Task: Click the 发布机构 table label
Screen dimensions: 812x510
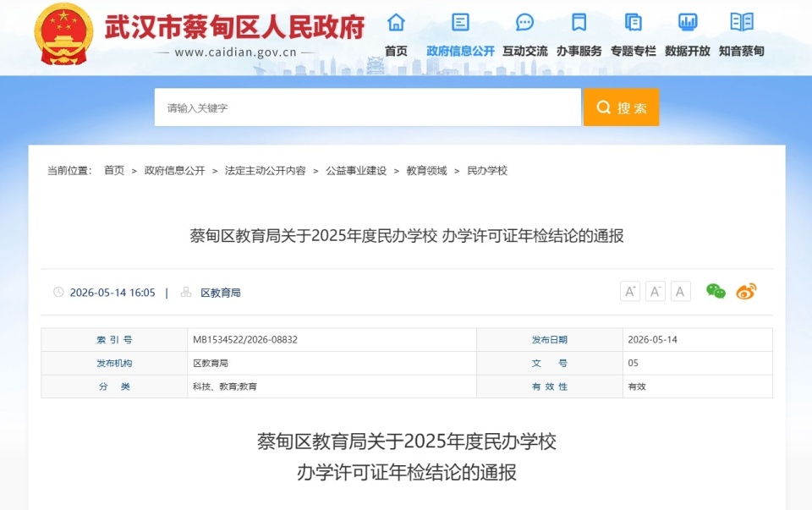Action: click(114, 363)
